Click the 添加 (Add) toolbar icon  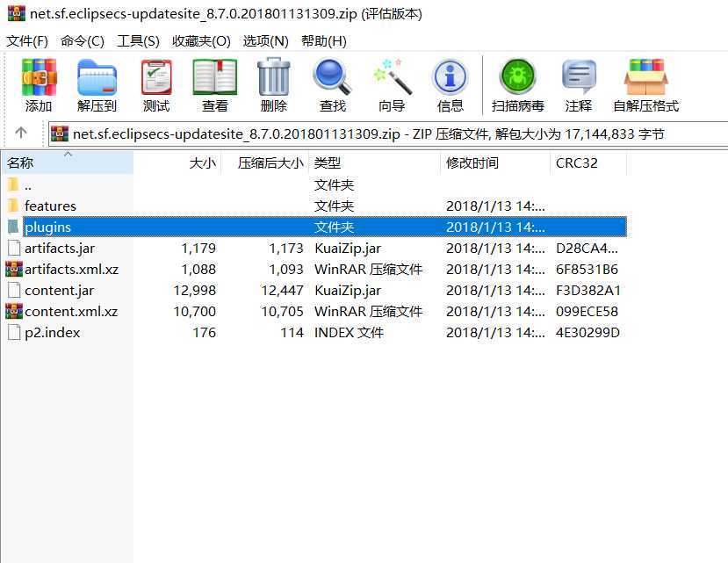point(39,77)
